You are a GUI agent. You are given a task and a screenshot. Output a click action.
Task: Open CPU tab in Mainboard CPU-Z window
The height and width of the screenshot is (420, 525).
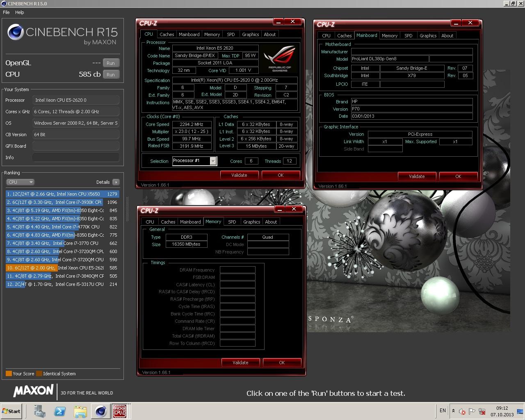pos(326,36)
